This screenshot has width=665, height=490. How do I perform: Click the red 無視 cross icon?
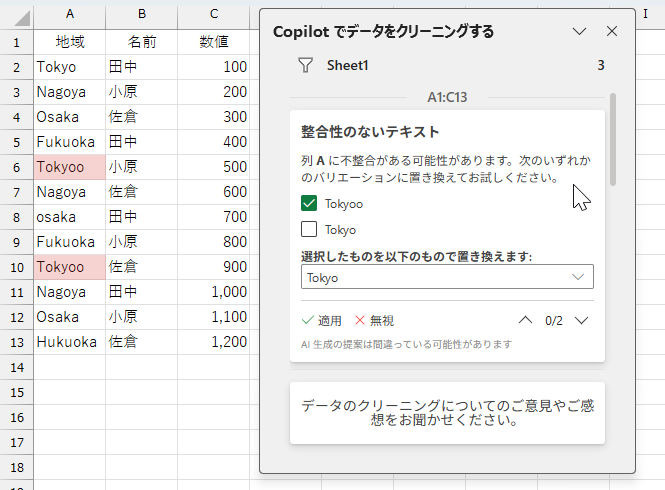(x=360, y=320)
